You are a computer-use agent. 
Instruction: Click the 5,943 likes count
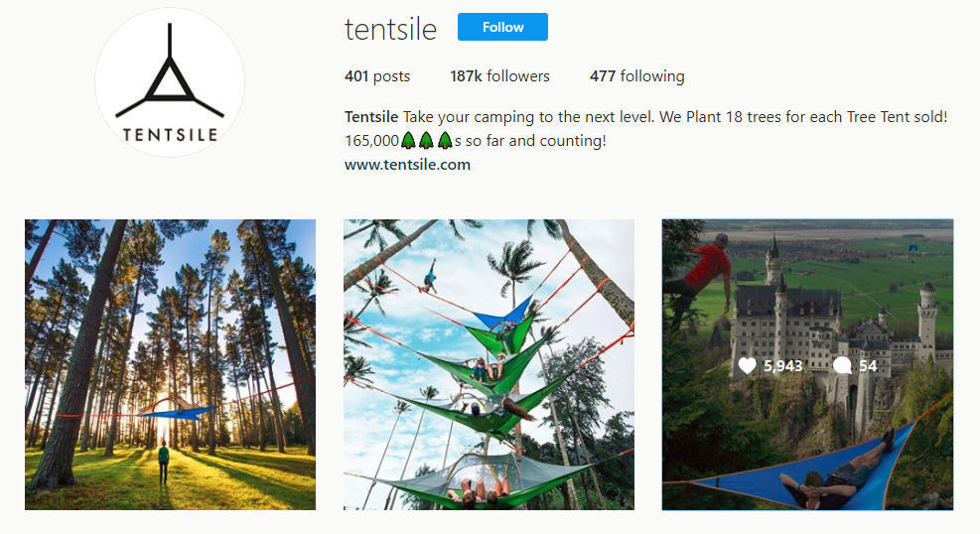pyautogui.click(x=783, y=366)
